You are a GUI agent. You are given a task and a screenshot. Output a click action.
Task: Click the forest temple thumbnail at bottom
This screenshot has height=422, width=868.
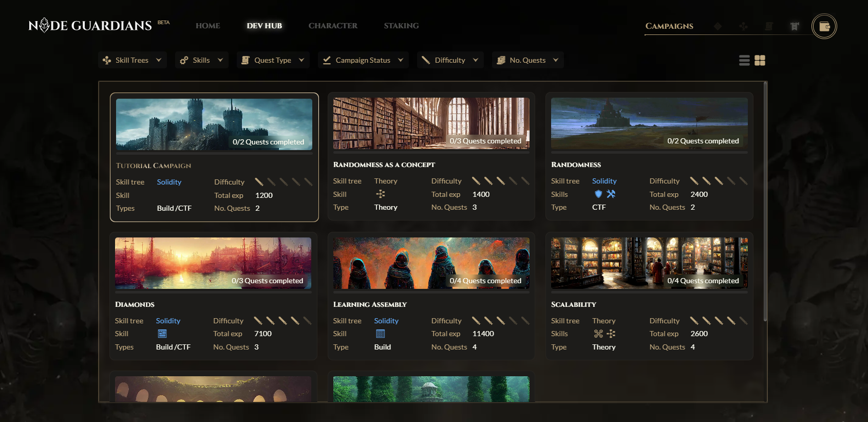click(x=431, y=389)
